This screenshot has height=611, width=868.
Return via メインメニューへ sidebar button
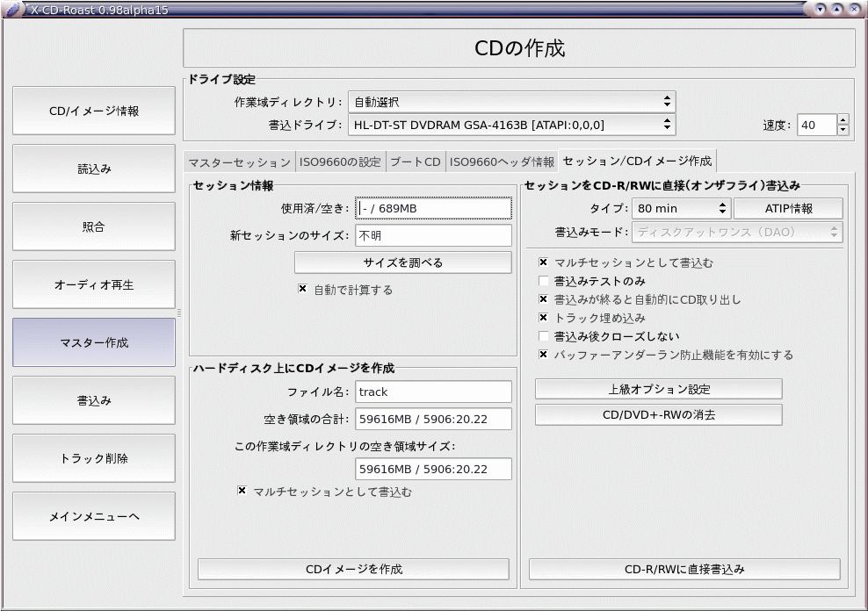[94, 516]
